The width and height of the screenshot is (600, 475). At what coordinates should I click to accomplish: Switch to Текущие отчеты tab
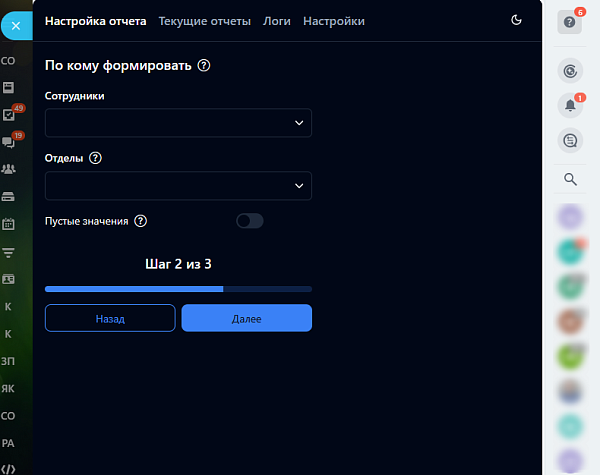tap(205, 21)
